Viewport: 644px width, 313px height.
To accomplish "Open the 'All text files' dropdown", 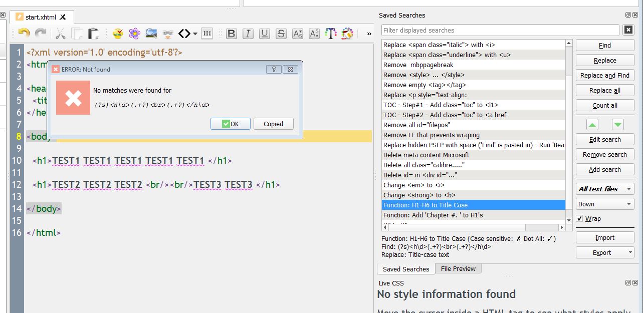I will [605, 189].
